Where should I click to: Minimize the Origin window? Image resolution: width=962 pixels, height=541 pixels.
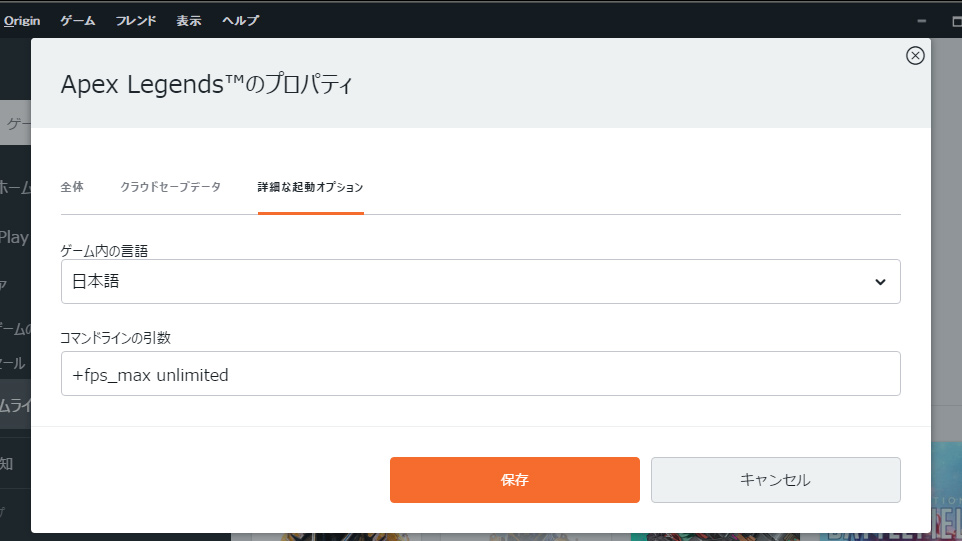922,20
